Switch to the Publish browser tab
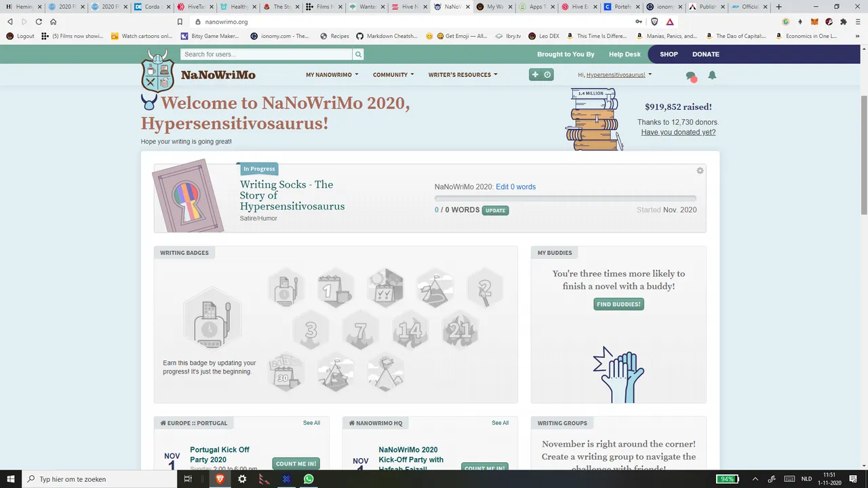 click(707, 7)
